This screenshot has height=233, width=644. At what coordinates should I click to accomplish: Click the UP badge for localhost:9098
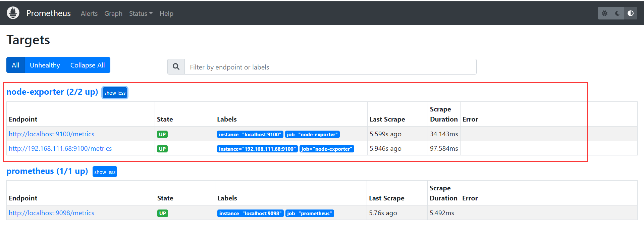pyautogui.click(x=163, y=213)
